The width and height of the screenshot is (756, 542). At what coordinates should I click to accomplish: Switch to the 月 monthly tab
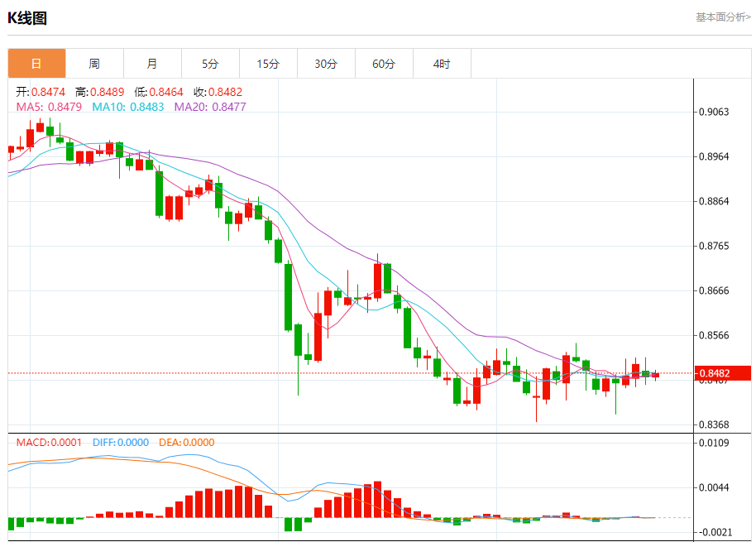(x=152, y=63)
